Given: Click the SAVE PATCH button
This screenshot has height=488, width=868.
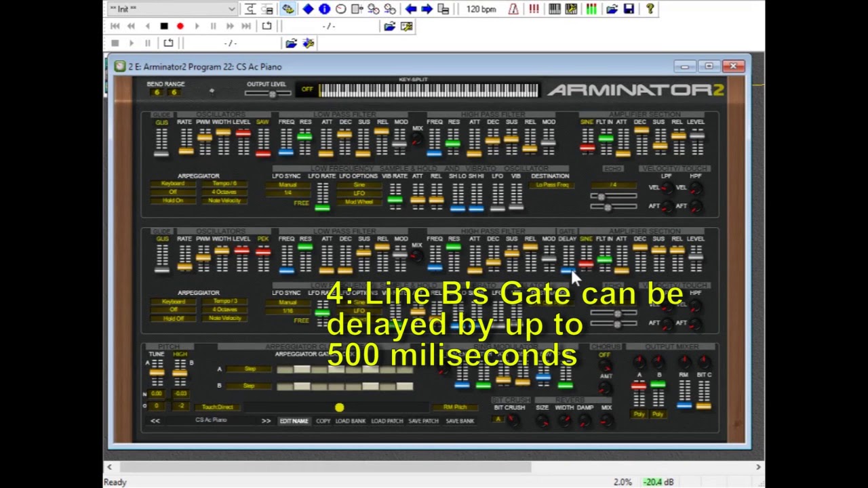Looking at the screenshot, I should coord(423,421).
